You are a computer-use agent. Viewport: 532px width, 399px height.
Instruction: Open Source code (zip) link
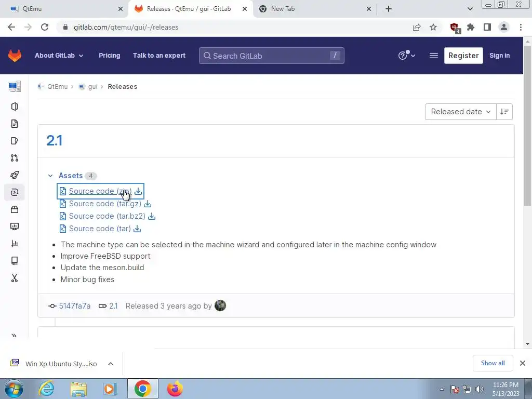[x=100, y=191]
